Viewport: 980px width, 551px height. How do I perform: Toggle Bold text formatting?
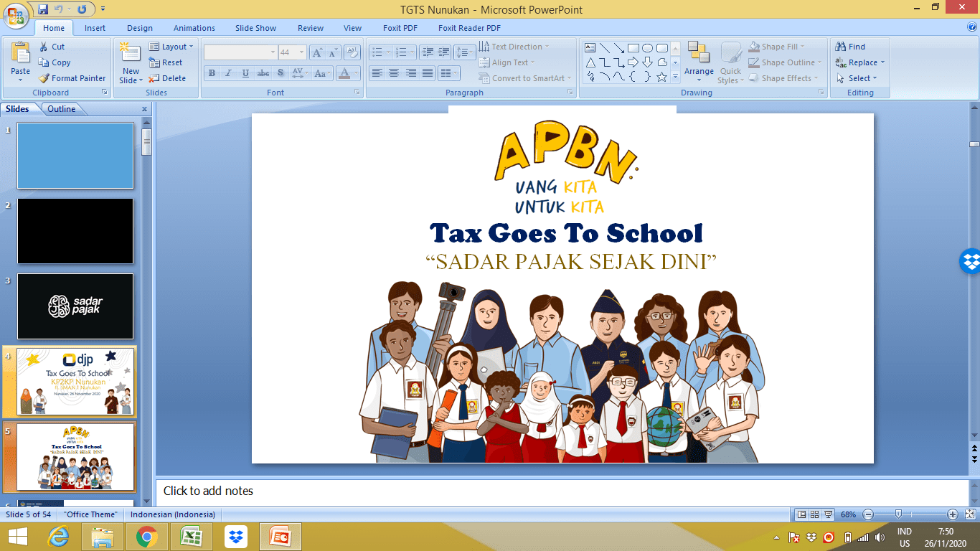coord(212,73)
